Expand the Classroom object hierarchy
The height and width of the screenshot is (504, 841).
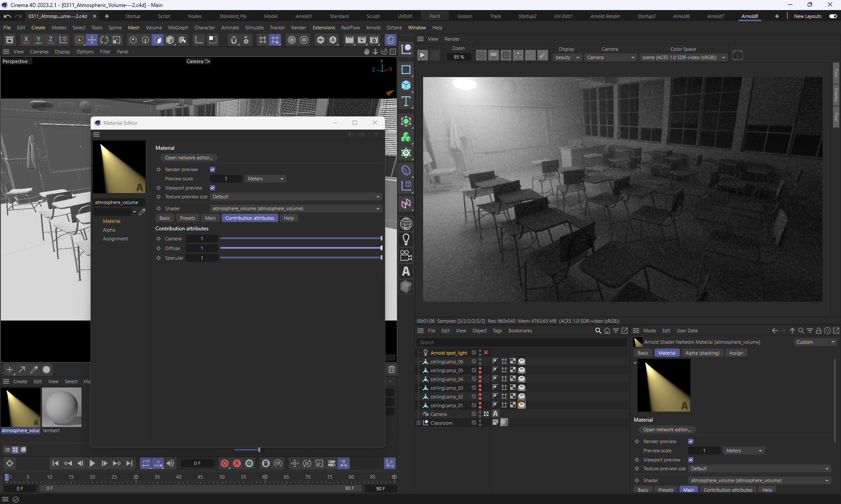418,423
